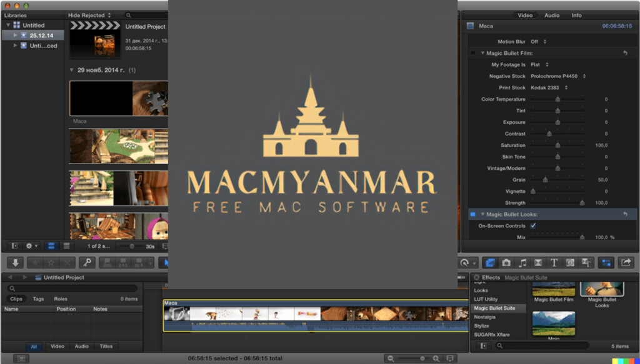This screenshot has width=640, height=364.
Task: Reset Magic Bullet Film parameters arrow
Action: 625,53
